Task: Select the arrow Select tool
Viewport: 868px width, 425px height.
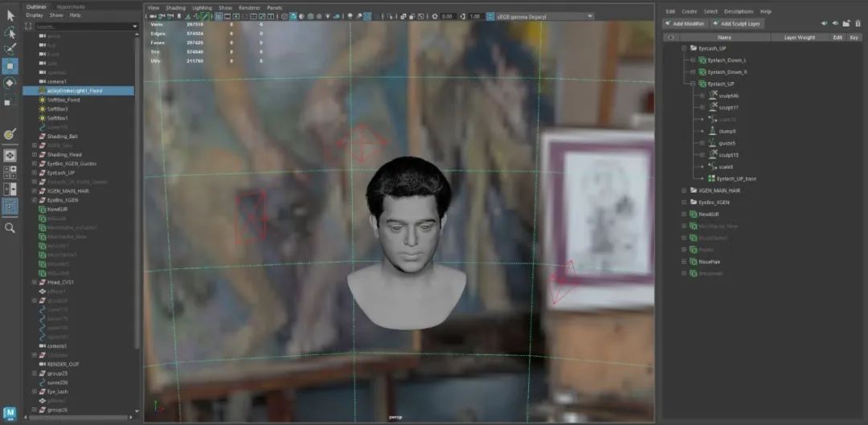Action: coord(10,15)
